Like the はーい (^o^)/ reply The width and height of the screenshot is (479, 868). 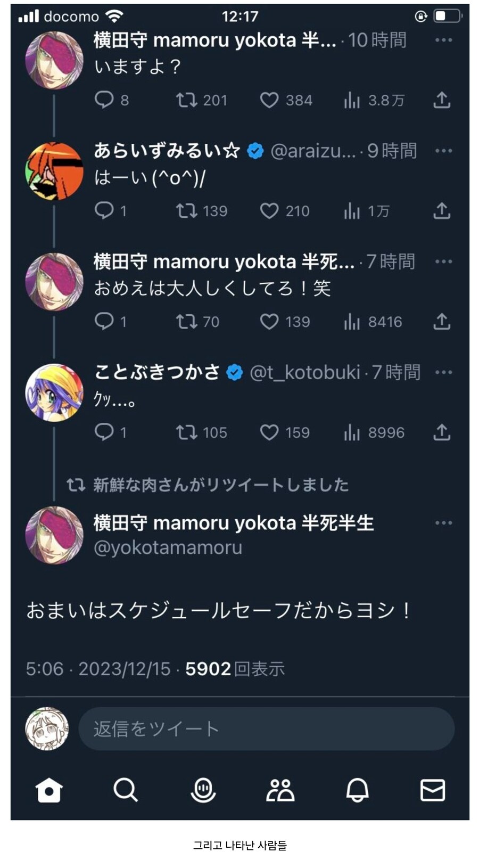[269, 211]
